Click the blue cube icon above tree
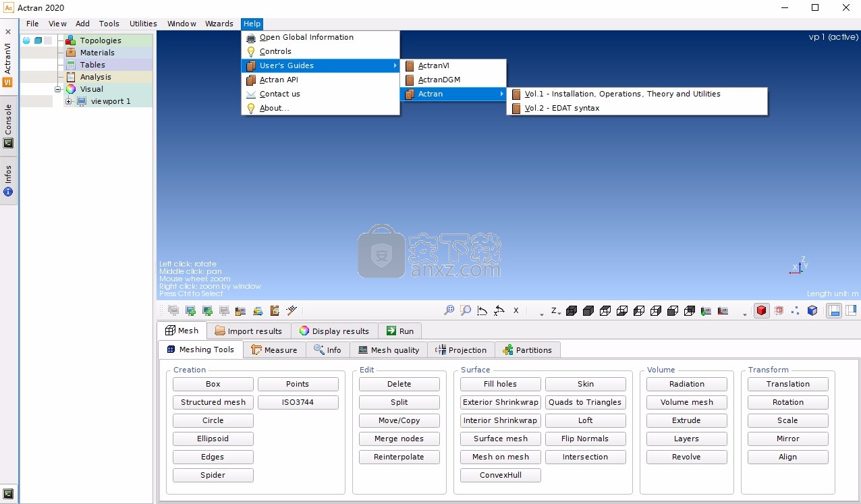This screenshot has width=861, height=504. click(x=38, y=40)
